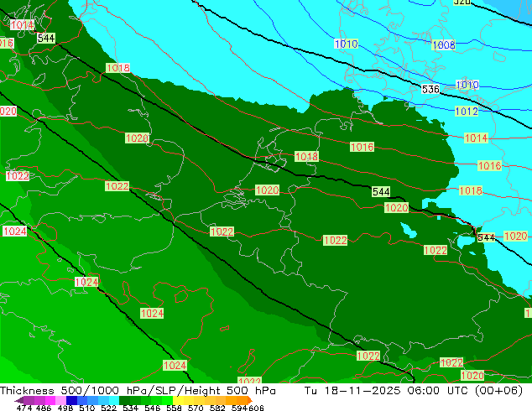Click the legend value 594

click(x=239, y=408)
